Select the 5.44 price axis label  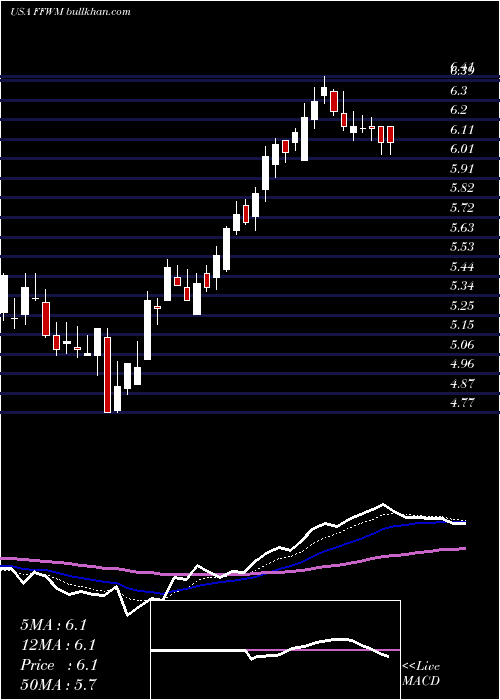pos(462,267)
